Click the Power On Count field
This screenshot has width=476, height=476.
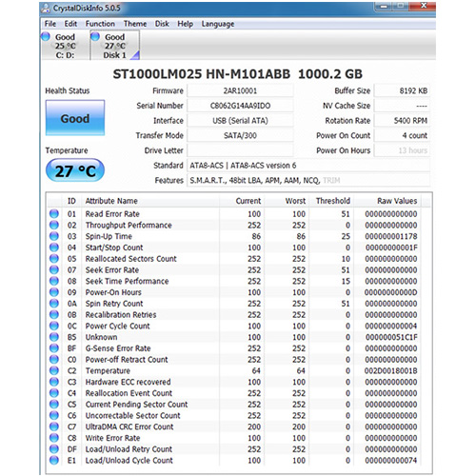pos(402,135)
